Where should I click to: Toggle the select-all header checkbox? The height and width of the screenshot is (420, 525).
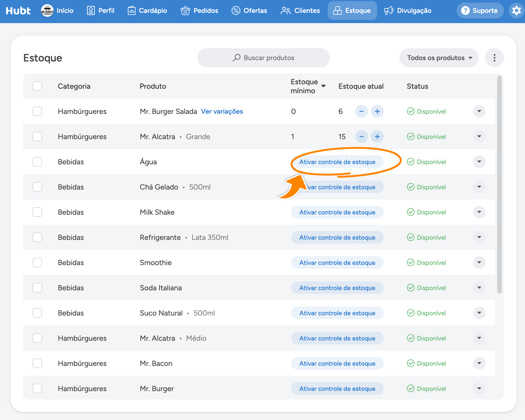pos(37,86)
